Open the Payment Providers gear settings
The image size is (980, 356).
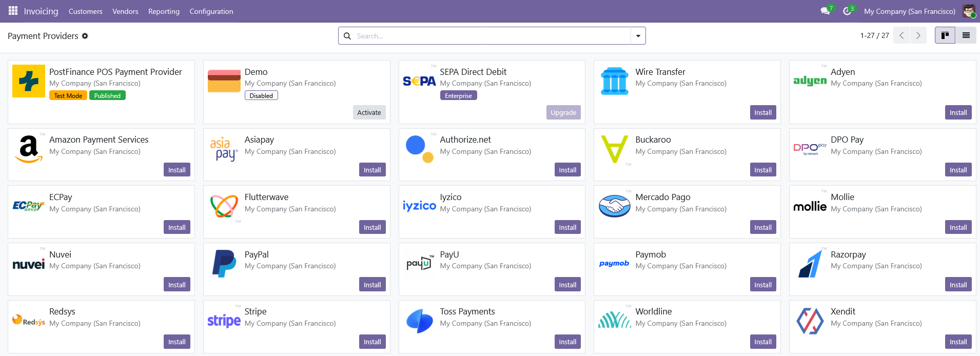(x=85, y=36)
